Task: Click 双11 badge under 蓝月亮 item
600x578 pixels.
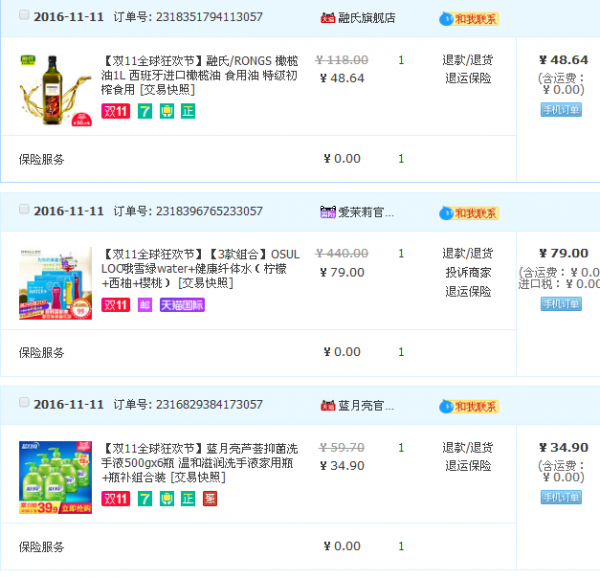Action: click(x=116, y=499)
